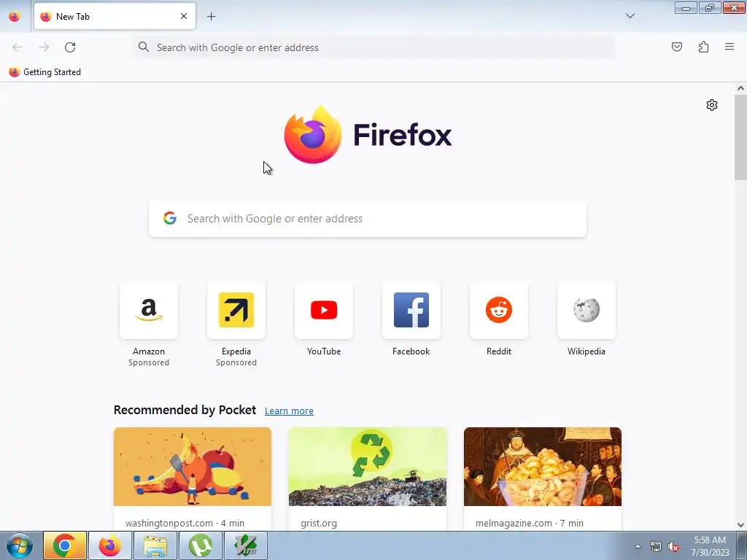This screenshot has height=560, width=747.
Task: Open the grist.org recycling story thumbnail
Action: pyautogui.click(x=368, y=467)
